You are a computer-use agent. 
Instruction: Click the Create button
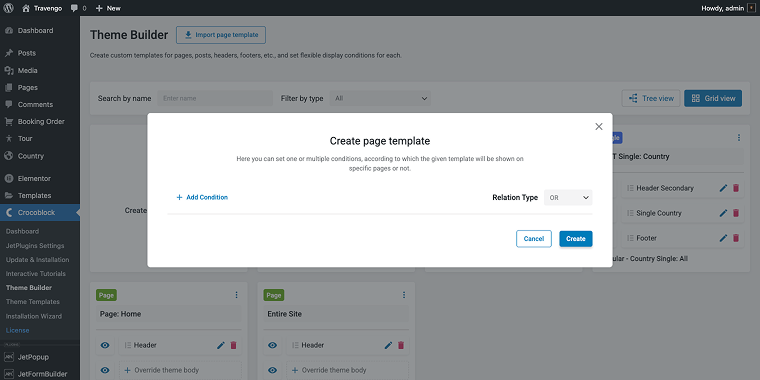point(576,238)
